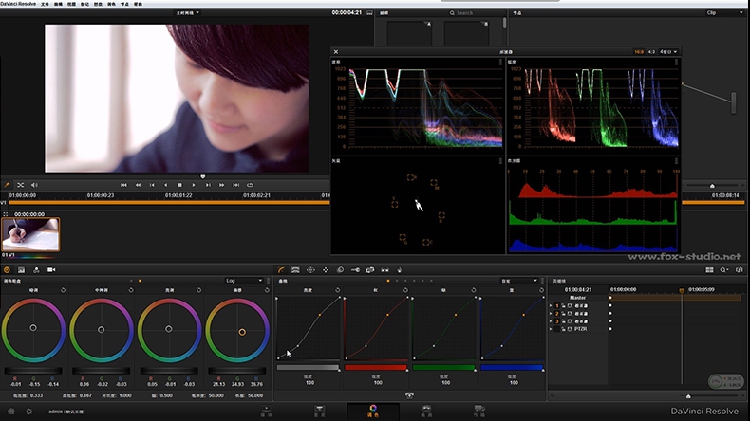Click the blue curve intensity bar
The width and height of the screenshot is (750, 421).
click(x=511, y=367)
